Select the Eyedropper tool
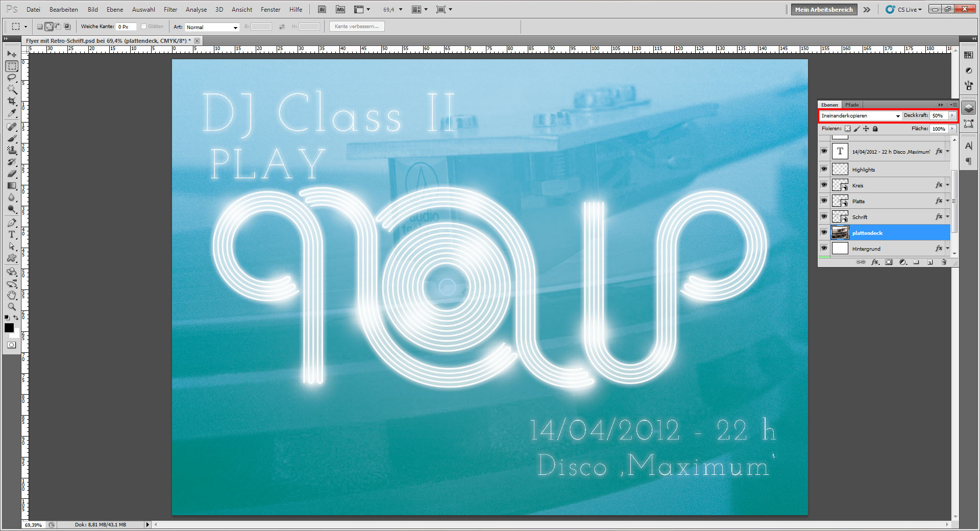The image size is (980, 531). [x=12, y=113]
